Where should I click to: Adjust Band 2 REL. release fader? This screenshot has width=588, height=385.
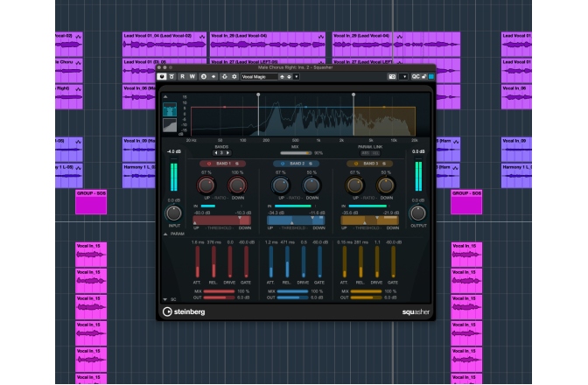pos(287,262)
